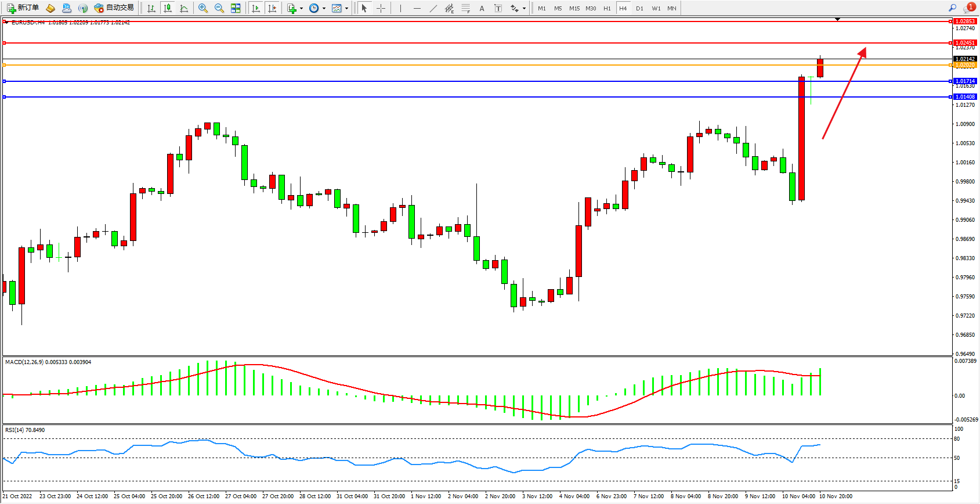Click the zoom out magnifier icon

click(x=219, y=8)
